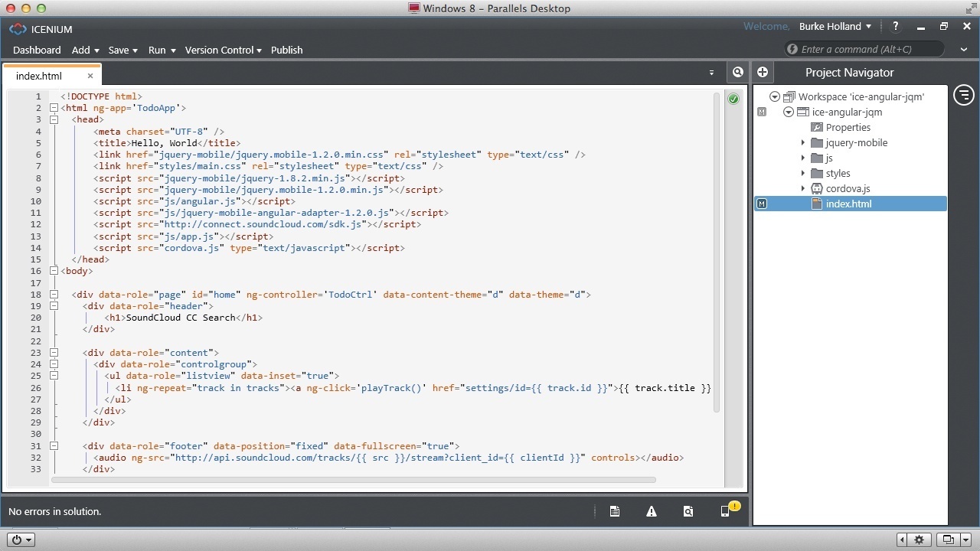Image resolution: width=980 pixels, height=551 pixels.
Task: Open the Add dropdown menu
Action: click(x=85, y=50)
